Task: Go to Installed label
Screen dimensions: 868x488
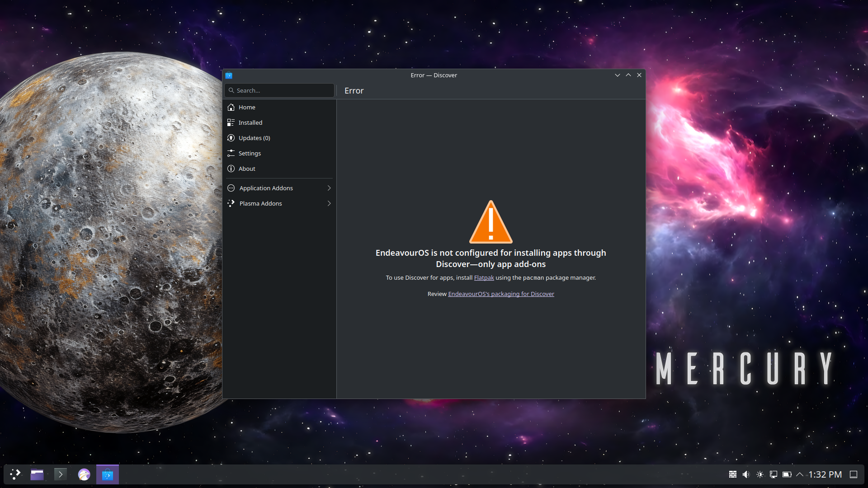Action: (250, 122)
